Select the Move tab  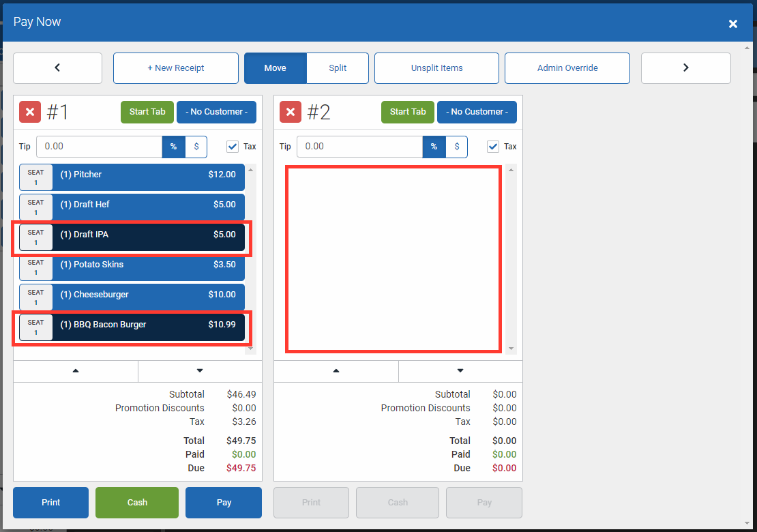tap(275, 68)
